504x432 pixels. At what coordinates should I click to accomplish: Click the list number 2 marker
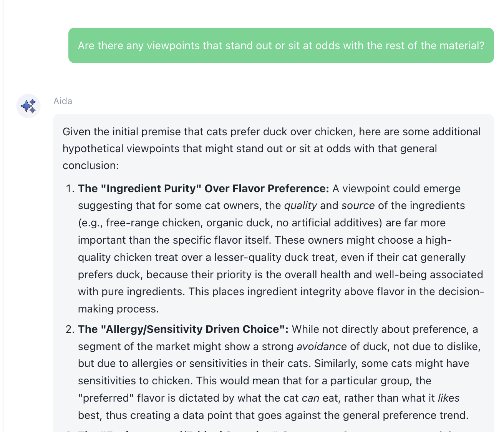70,329
